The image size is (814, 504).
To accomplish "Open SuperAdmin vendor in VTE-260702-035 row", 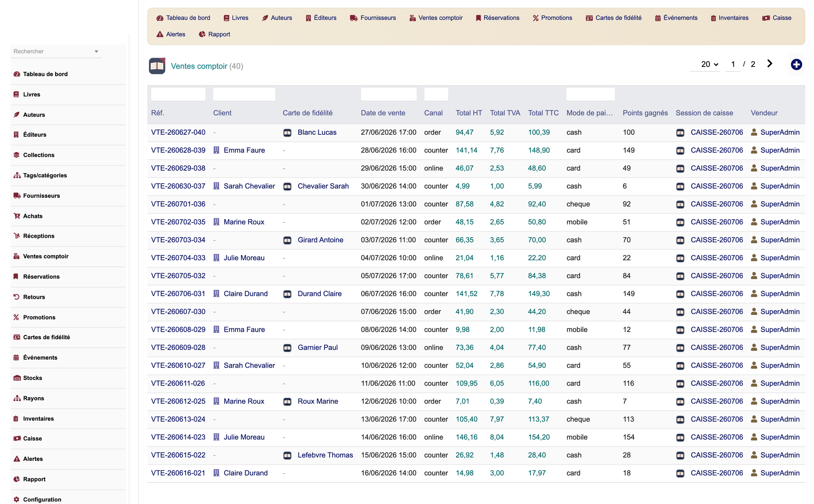I will [780, 222].
